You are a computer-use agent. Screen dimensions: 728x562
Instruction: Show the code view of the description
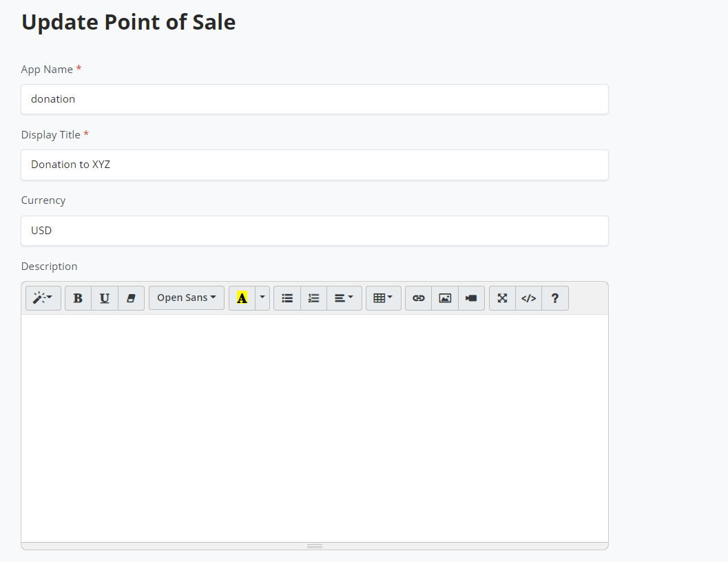point(528,298)
